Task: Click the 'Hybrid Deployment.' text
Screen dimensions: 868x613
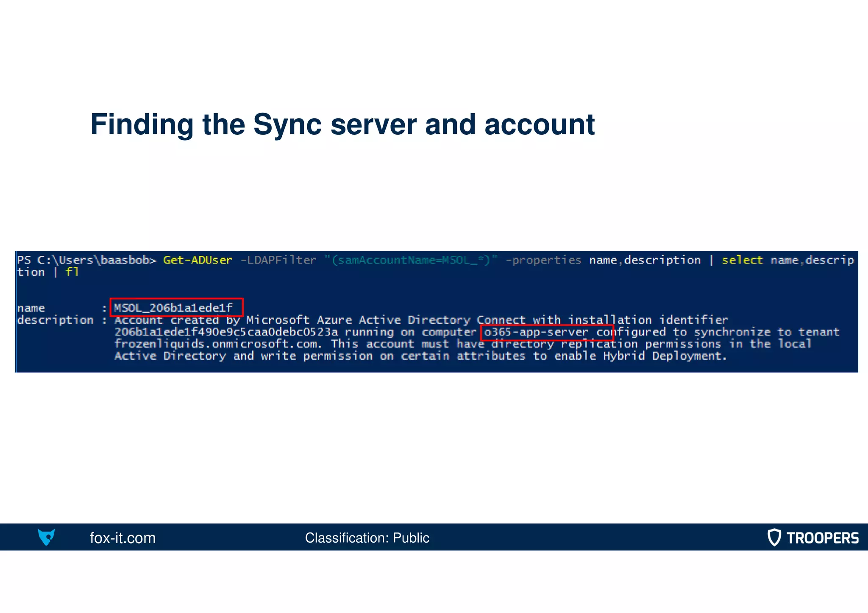Action: point(665,355)
